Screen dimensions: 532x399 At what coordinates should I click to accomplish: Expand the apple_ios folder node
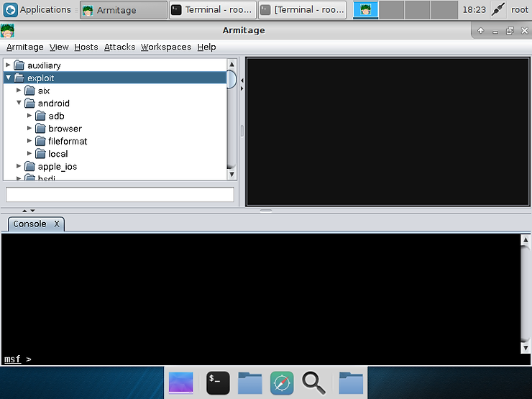click(x=19, y=167)
